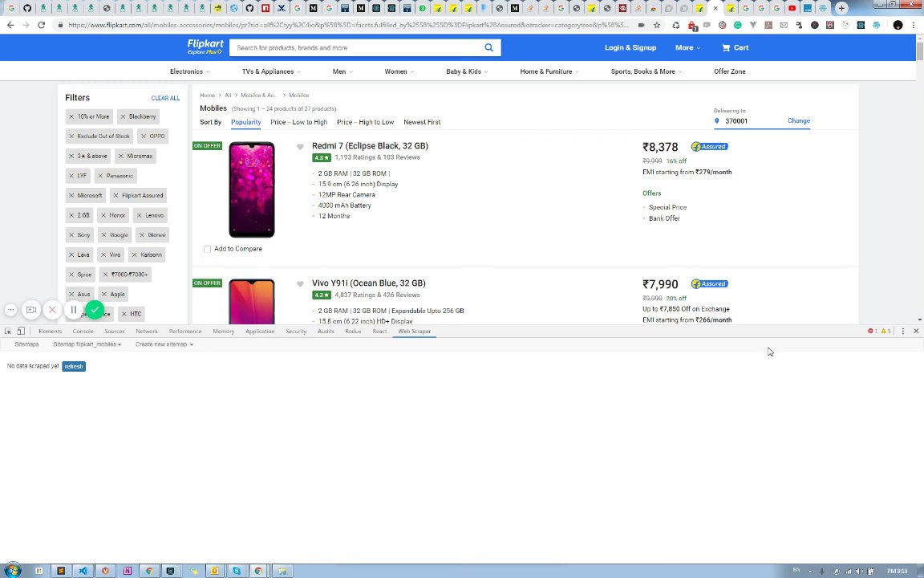Click the search magnifier icon
The height and width of the screenshot is (578, 924).
tap(488, 48)
